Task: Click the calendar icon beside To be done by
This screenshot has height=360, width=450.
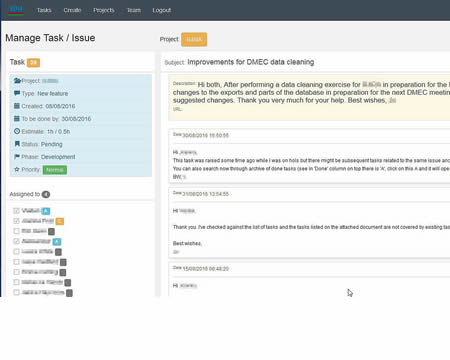Action: pos(17,119)
